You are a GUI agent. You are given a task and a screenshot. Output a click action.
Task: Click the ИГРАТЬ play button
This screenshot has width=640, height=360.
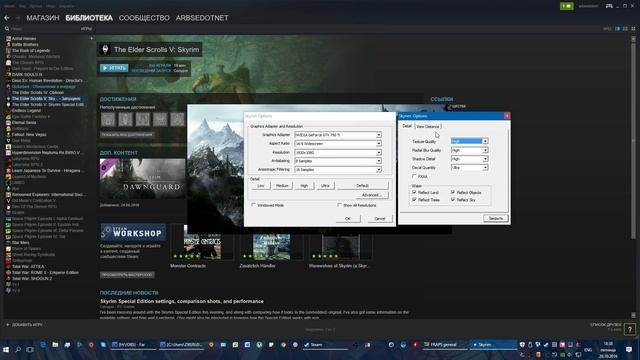point(114,68)
